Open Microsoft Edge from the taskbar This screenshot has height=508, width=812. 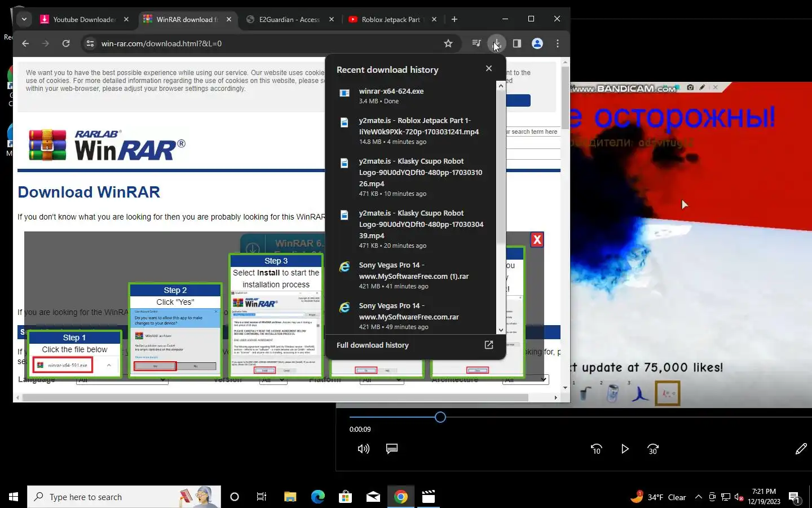point(317,497)
